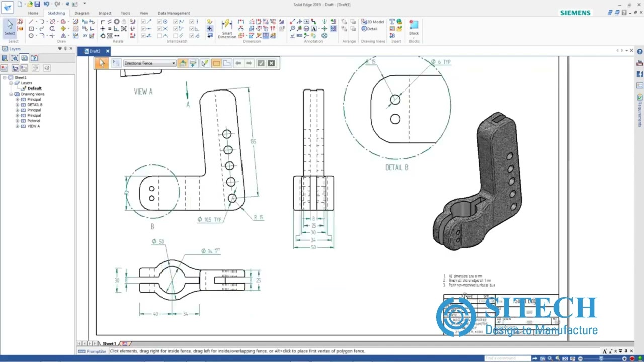The height and width of the screenshot is (362, 644).
Task: Click the back arrow on command bar
Action: (x=238, y=63)
